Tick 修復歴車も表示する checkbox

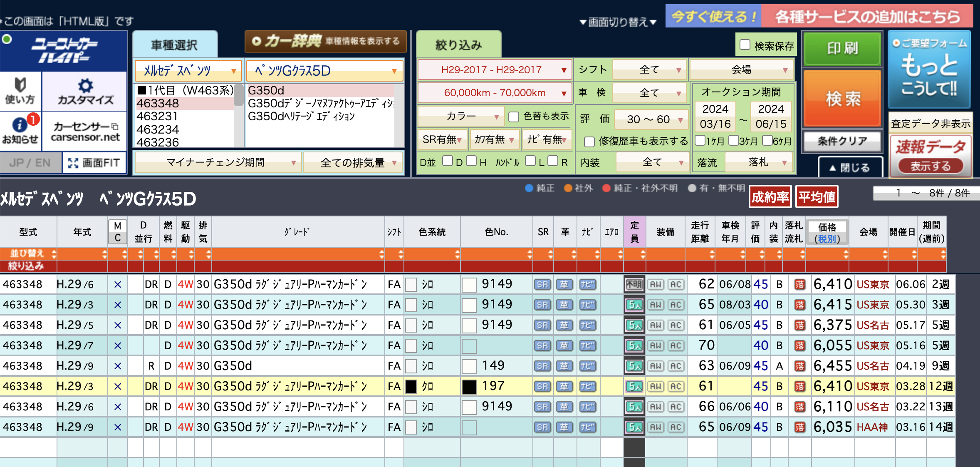[589, 142]
